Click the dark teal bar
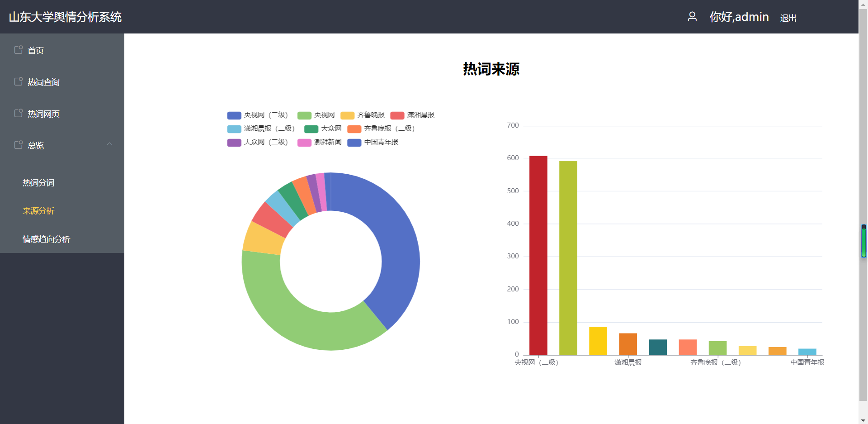Image resolution: width=868 pixels, height=424 pixels. [658, 347]
